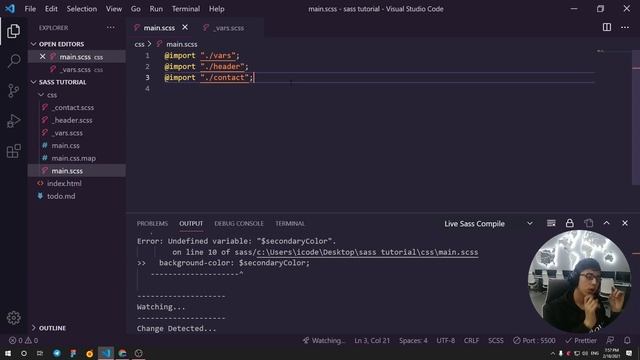Click the SCSS language mode status
Image resolution: width=640 pixels, height=360 pixels.
496,340
